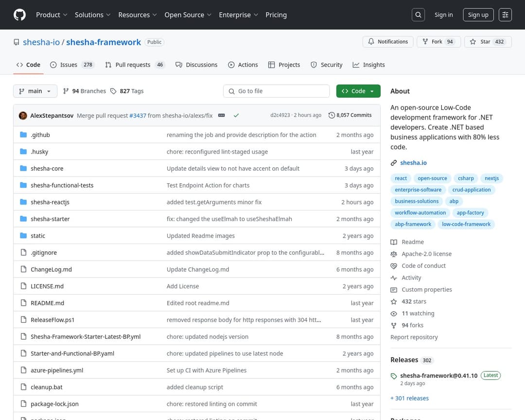Click the Sign up button
This screenshot has height=420, width=525.
[x=478, y=15]
